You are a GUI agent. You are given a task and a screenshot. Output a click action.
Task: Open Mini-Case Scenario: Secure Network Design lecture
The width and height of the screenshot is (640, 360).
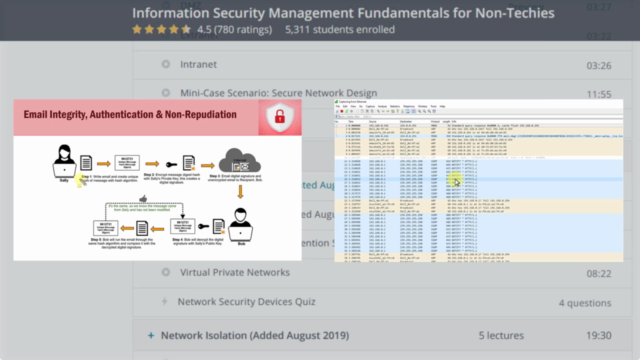[x=279, y=93]
